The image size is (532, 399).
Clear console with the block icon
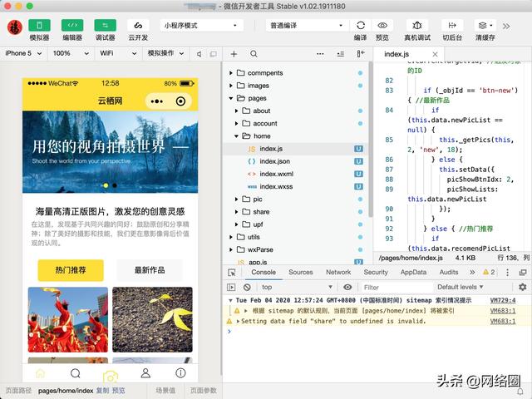247,287
